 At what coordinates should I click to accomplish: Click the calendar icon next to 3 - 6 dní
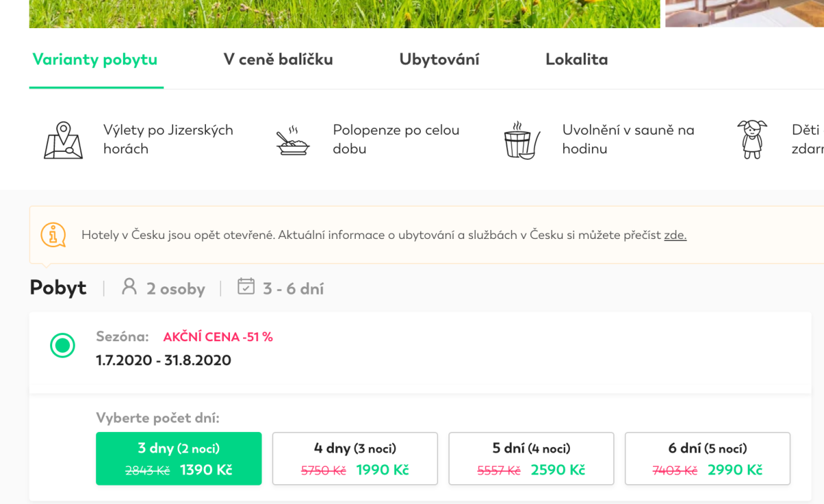246,287
